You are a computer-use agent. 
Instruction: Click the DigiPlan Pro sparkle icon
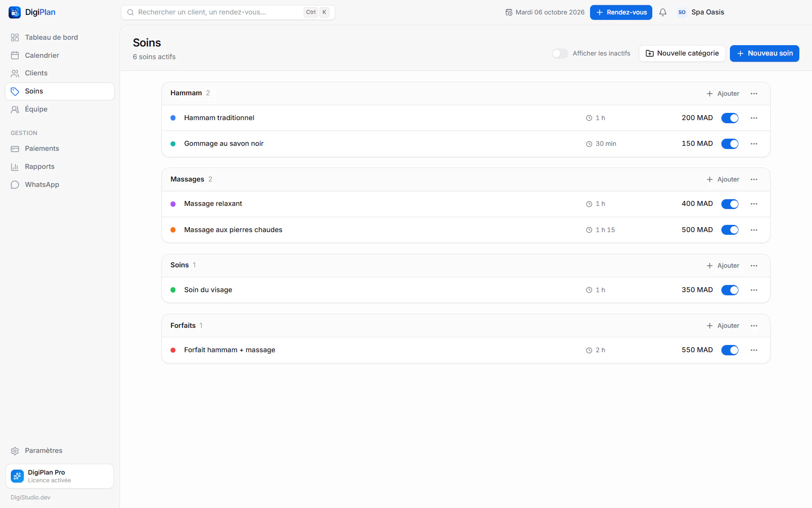click(x=17, y=476)
